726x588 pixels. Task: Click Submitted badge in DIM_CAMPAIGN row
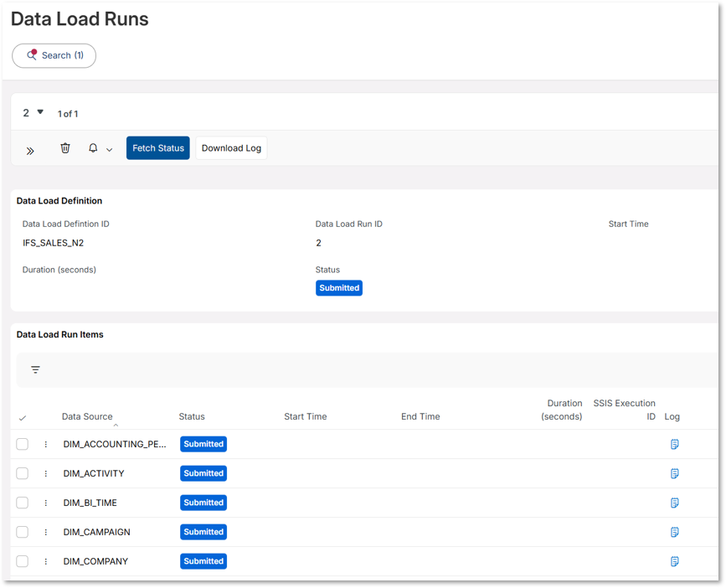tap(203, 532)
